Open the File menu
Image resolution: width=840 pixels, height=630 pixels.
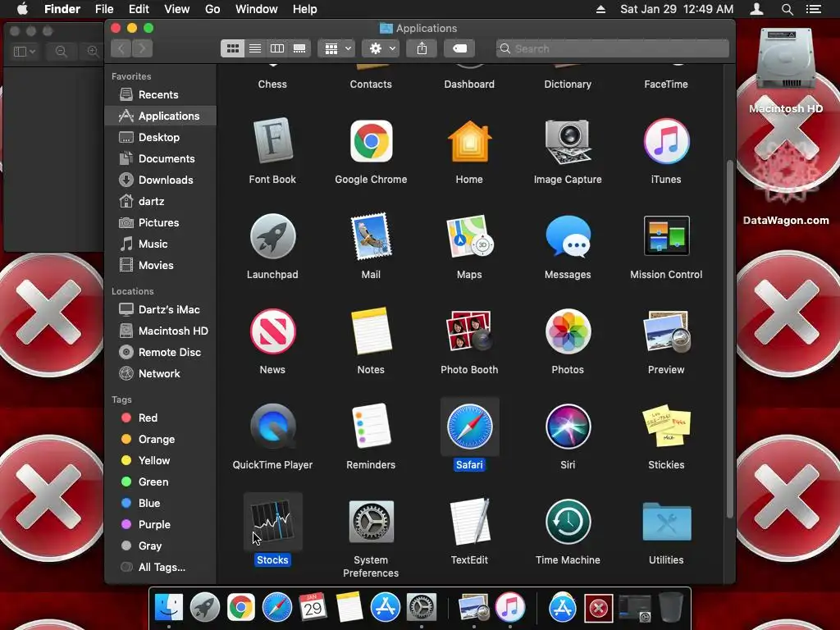tap(104, 9)
